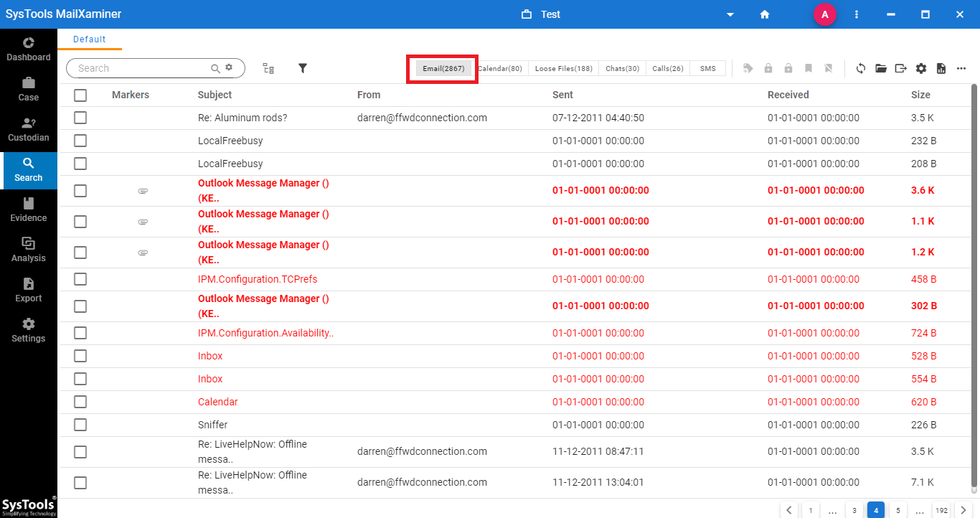980x518 pixels.
Task: Open the Sniffer item
Action: pos(213,425)
